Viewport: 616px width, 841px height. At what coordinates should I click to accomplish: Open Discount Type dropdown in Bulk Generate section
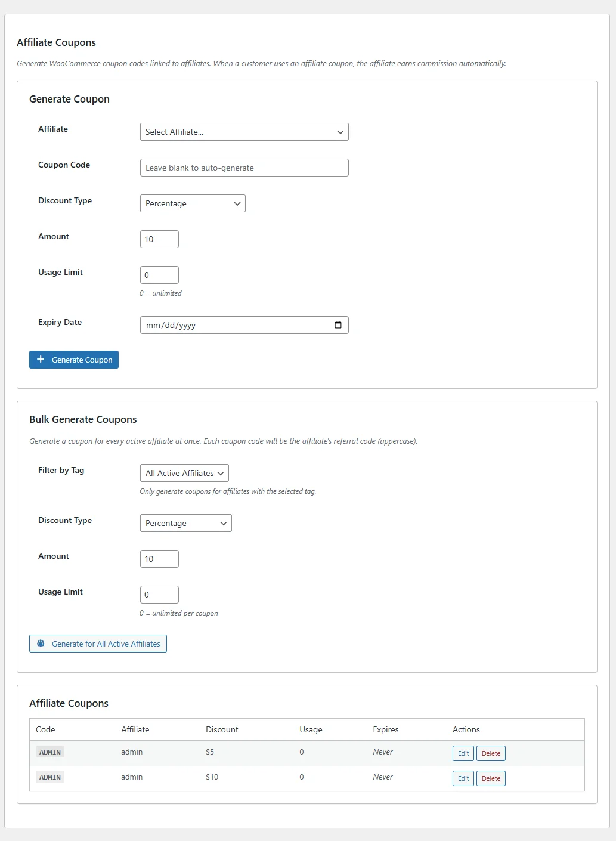tap(185, 523)
